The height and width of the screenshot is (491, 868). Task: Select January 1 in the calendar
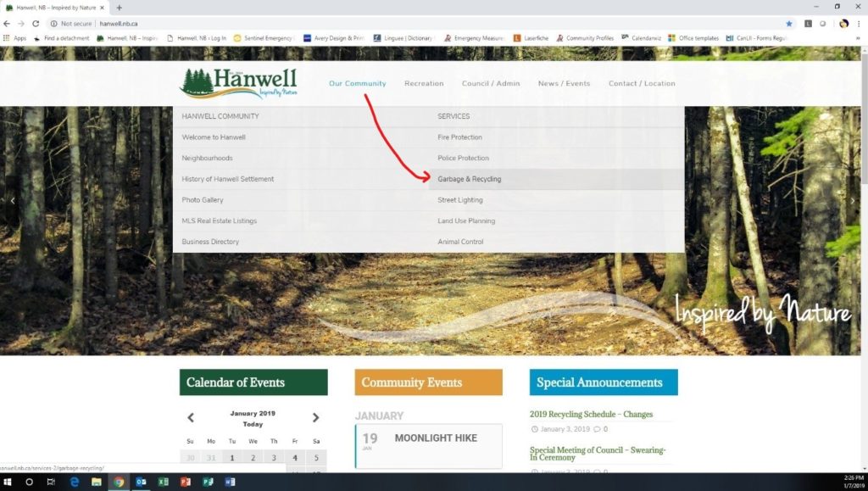[x=232, y=458]
